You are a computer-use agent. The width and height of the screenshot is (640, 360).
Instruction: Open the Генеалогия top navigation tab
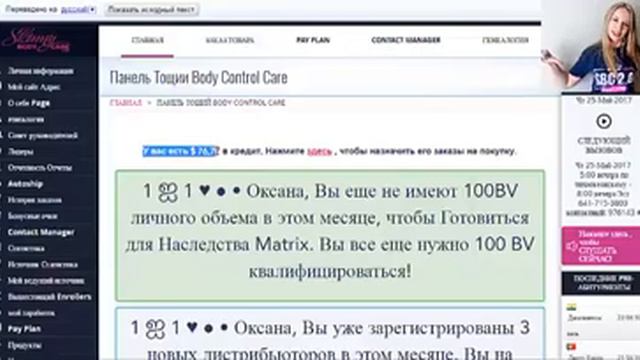click(505, 40)
